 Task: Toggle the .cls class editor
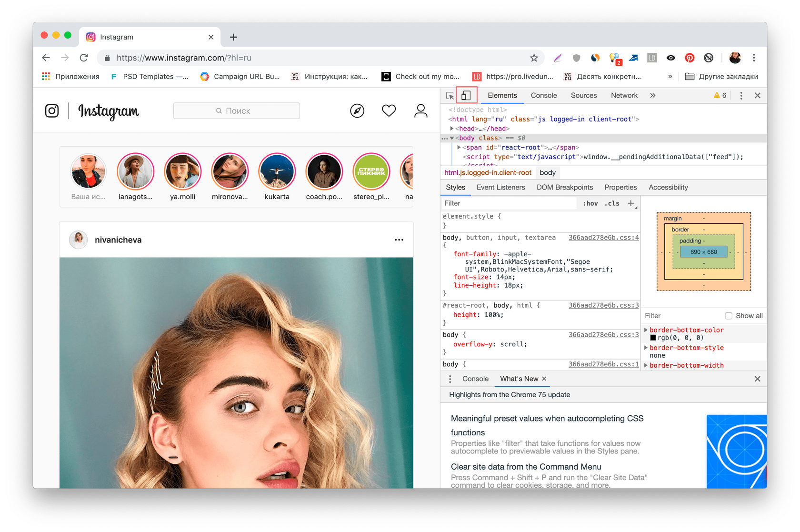[x=612, y=203]
